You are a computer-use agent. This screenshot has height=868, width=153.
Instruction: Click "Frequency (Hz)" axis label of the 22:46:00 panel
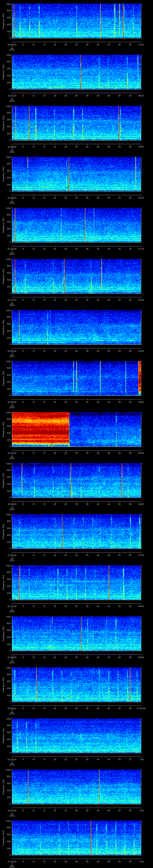[x=3, y=21]
